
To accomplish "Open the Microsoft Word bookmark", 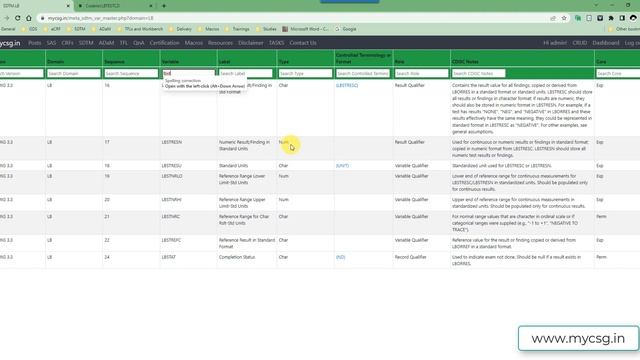I will pyautogui.click(x=305, y=29).
